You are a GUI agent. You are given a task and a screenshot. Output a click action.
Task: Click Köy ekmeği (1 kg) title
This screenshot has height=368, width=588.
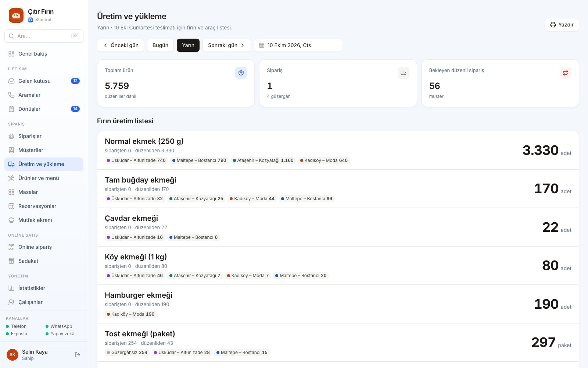point(136,257)
